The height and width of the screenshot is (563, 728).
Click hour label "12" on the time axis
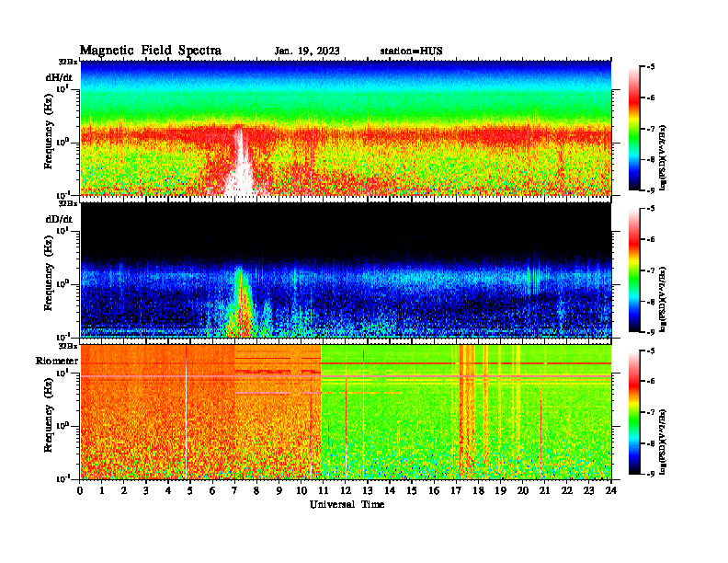coord(345,490)
